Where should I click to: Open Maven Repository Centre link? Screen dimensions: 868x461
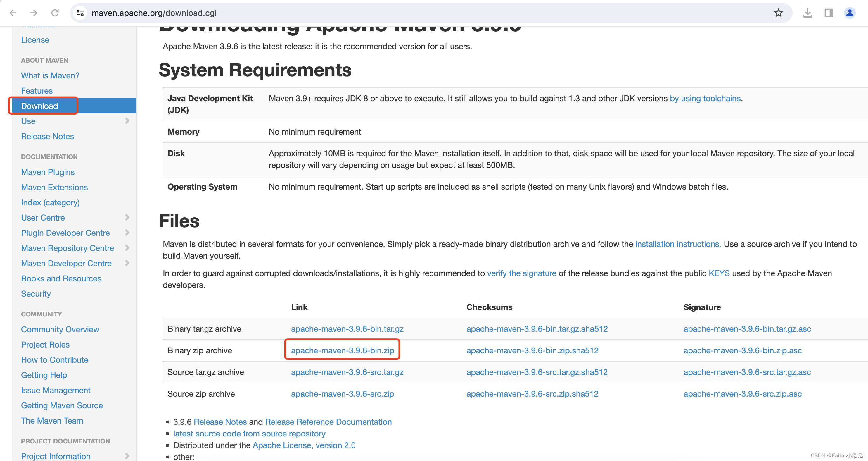68,248
